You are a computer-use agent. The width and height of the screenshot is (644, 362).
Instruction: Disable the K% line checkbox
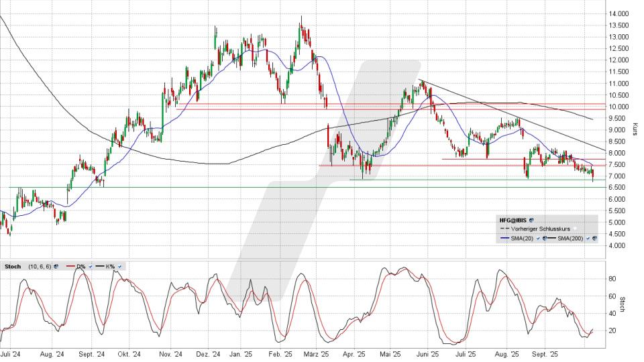pyautogui.click(x=119, y=267)
